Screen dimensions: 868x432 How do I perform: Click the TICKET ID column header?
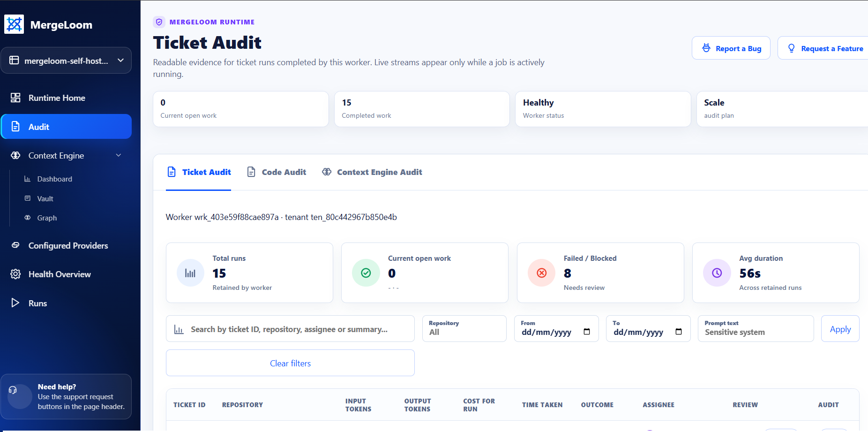pyautogui.click(x=189, y=405)
